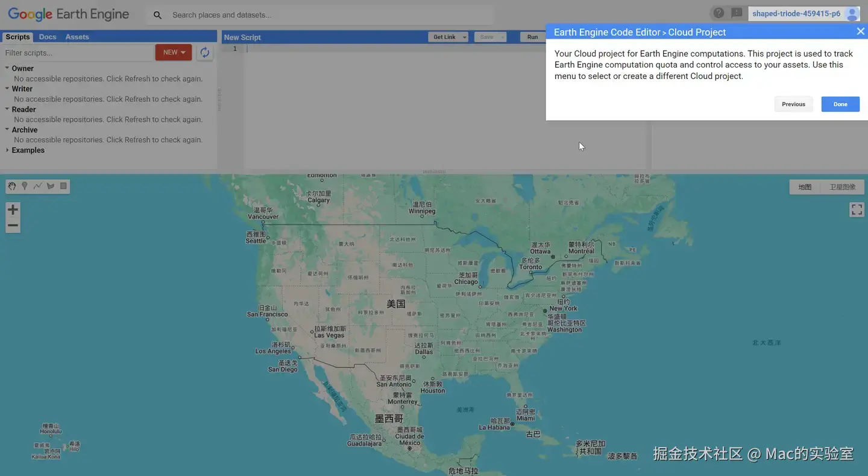Focus the Filter scripts input field

coord(77,52)
